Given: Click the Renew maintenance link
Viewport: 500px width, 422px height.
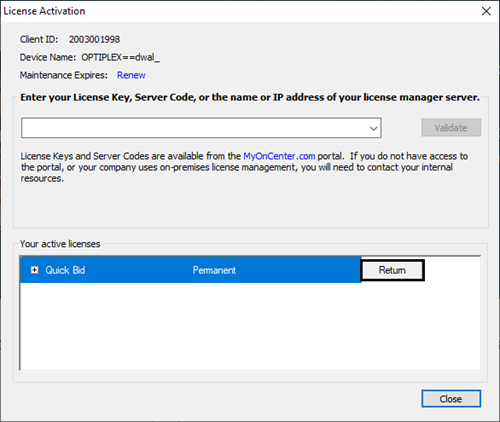Looking at the screenshot, I should click(x=131, y=75).
